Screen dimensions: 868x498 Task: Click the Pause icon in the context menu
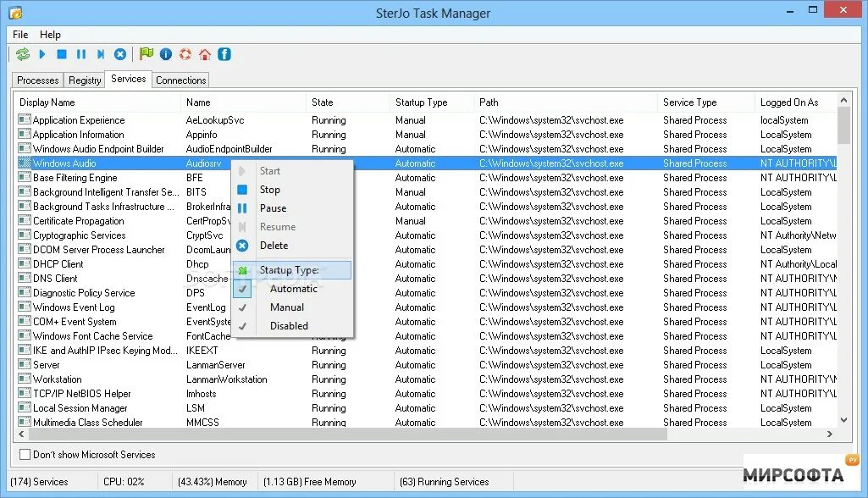click(x=242, y=208)
